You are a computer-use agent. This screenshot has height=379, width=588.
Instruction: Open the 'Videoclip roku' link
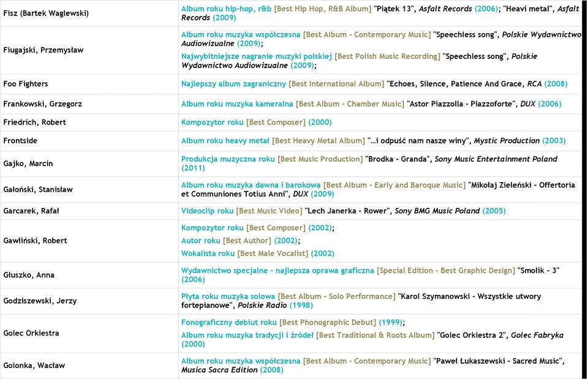point(208,211)
